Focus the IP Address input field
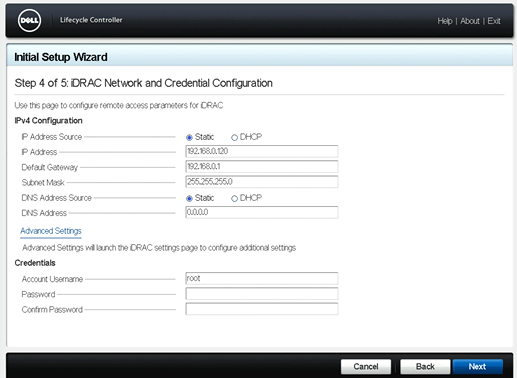The width and height of the screenshot is (517, 378). [262, 151]
